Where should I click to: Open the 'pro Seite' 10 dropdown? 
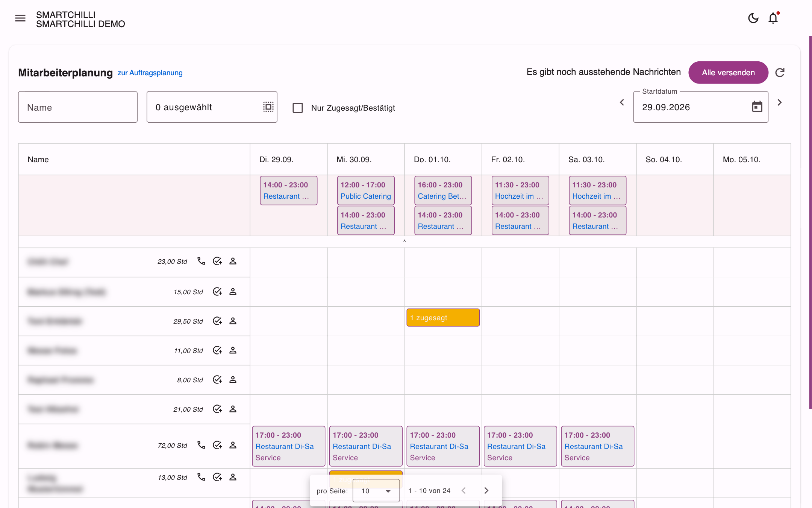[x=376, y=491]
